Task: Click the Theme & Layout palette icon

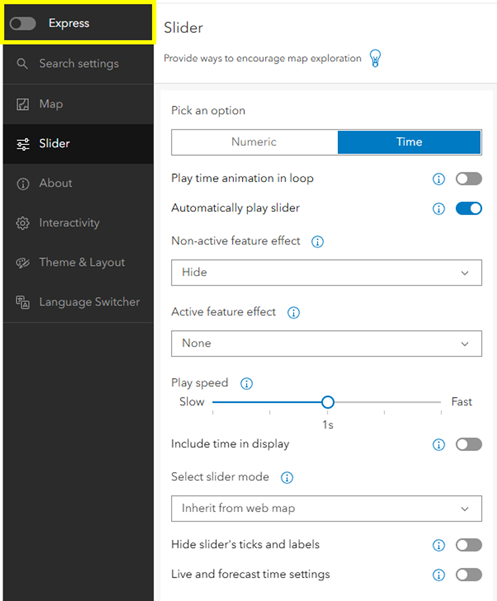Action: pyautogui.click(x=23, y=263)
